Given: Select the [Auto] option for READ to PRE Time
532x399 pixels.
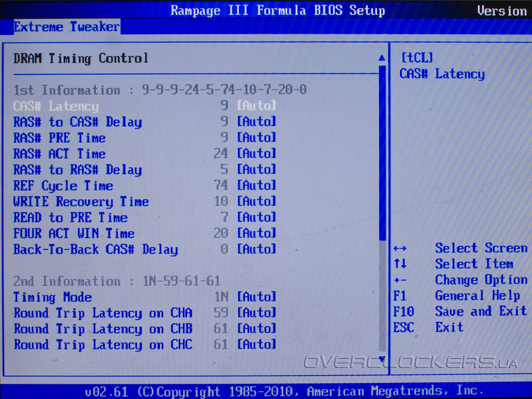Looking at the screenshot, I should click(256, 217).
